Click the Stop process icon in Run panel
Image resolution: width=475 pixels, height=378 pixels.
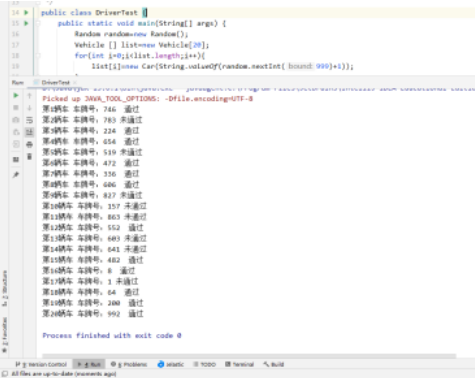pos(16,108)
